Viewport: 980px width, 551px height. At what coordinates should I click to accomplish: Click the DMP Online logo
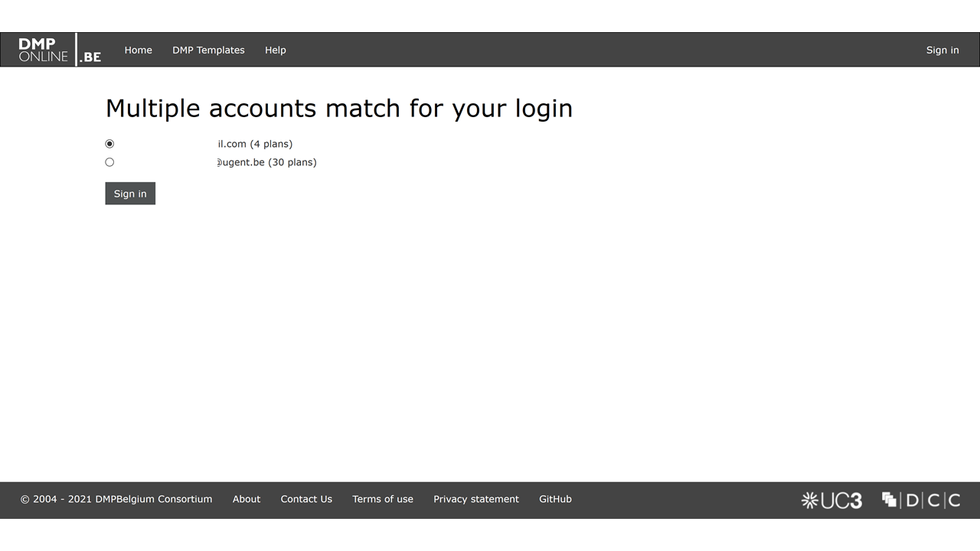[44, 50]
